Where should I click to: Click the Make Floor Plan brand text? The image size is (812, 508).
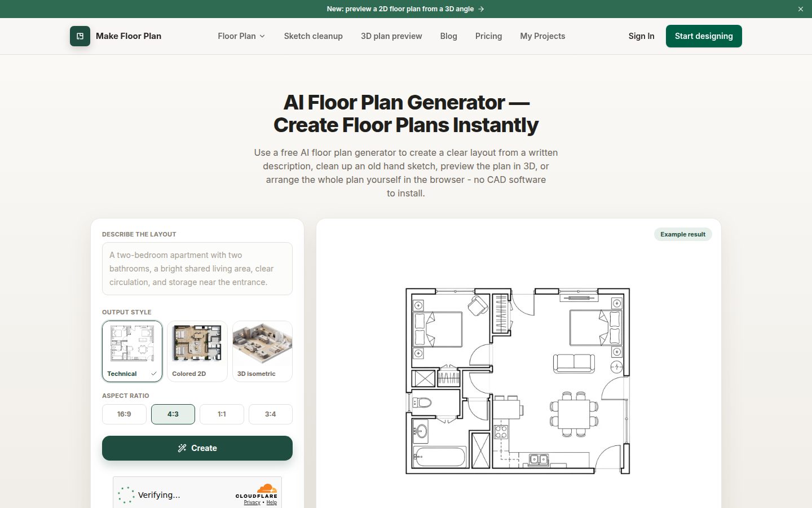pos(129,36)
